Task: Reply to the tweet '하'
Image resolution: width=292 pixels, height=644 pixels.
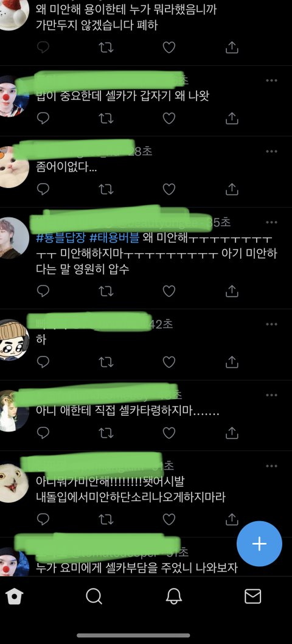Action: pos(43,362)
